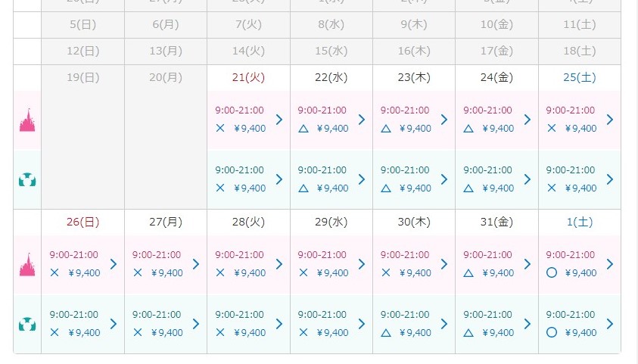Click the X sold-out icon in the 21(火) castle row
The width and height of the screenshot is (638, 364).
click(x=220, y=128)
